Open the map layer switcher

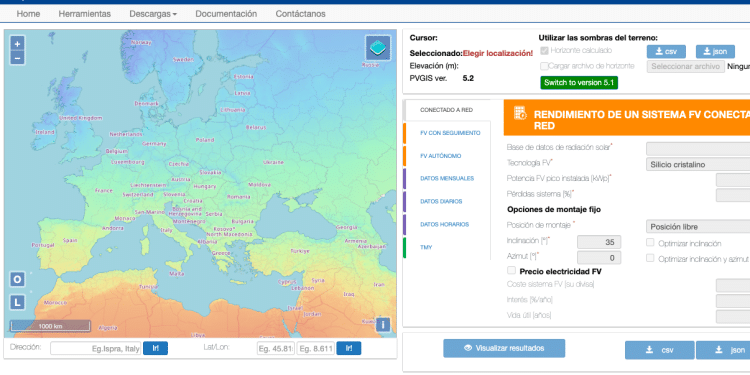pos(378,48)
